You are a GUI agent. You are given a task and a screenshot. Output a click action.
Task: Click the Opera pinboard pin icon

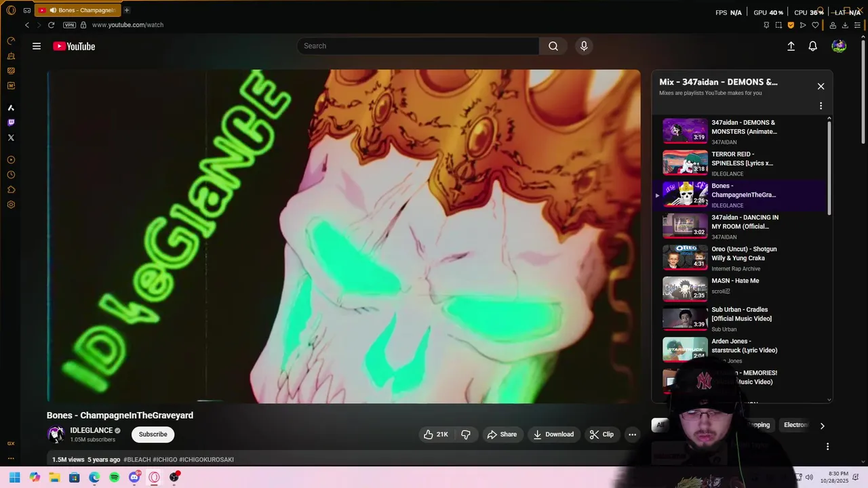click(766, 25)
